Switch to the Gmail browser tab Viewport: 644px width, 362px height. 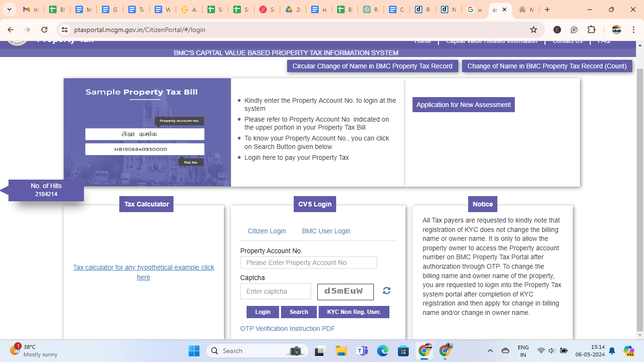click(31, 9)
